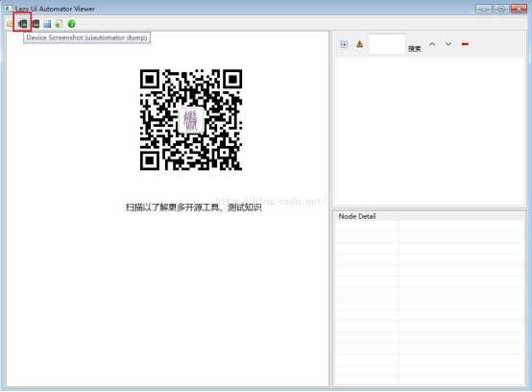Click the red clear icon in search bar
Image resolution: width=532 pixels, height=392 pixels.
click(x=465, y=44)
